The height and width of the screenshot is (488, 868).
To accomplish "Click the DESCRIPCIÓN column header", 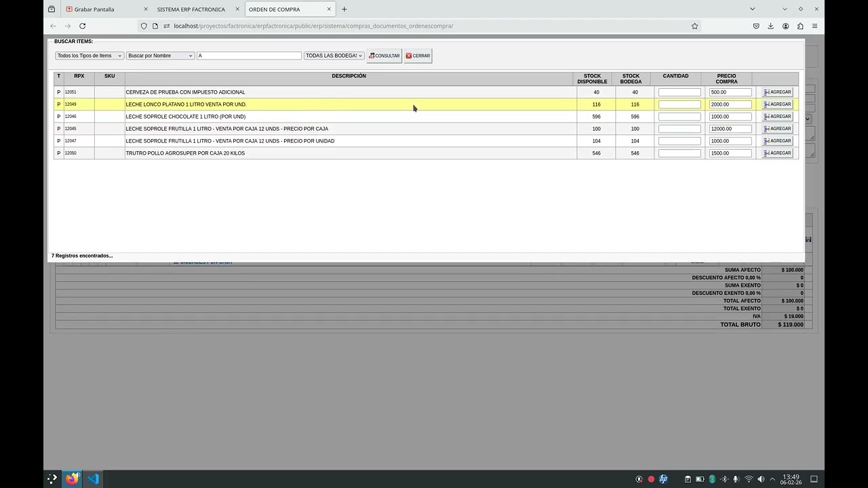I will coord(349,76).
